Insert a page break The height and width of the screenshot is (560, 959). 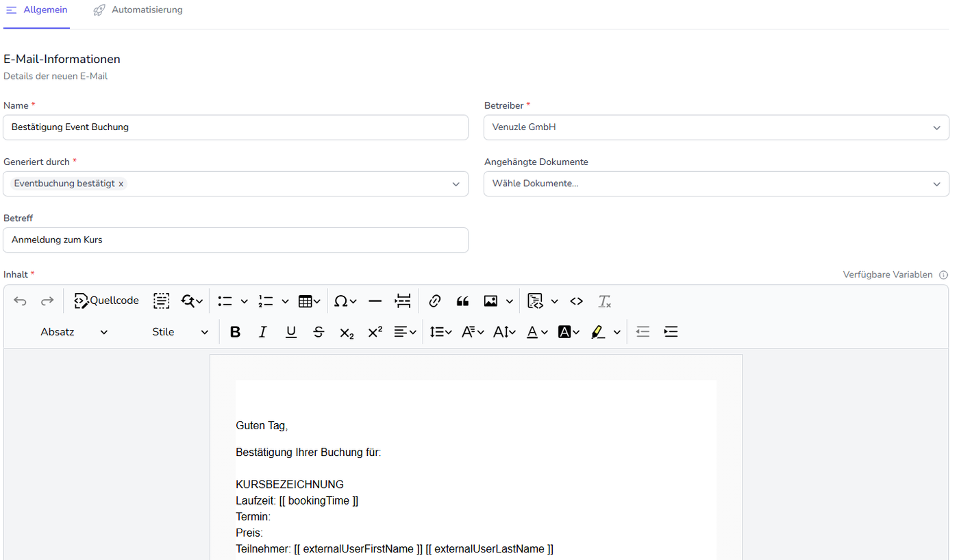403,301
